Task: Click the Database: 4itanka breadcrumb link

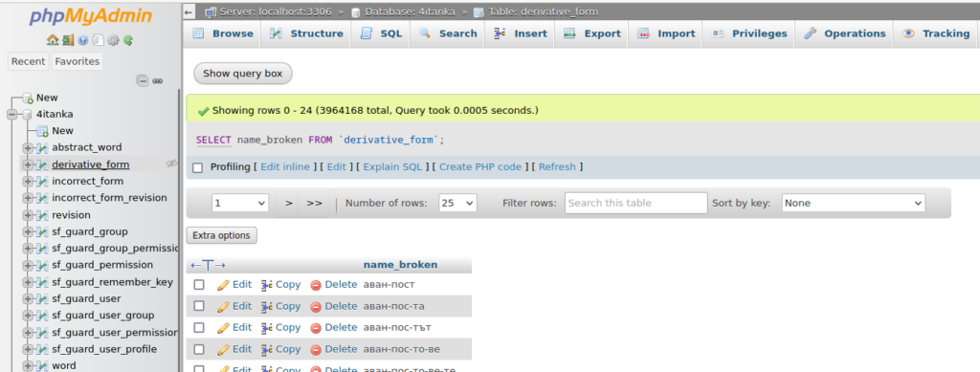Action: click(x=410, y=11)
